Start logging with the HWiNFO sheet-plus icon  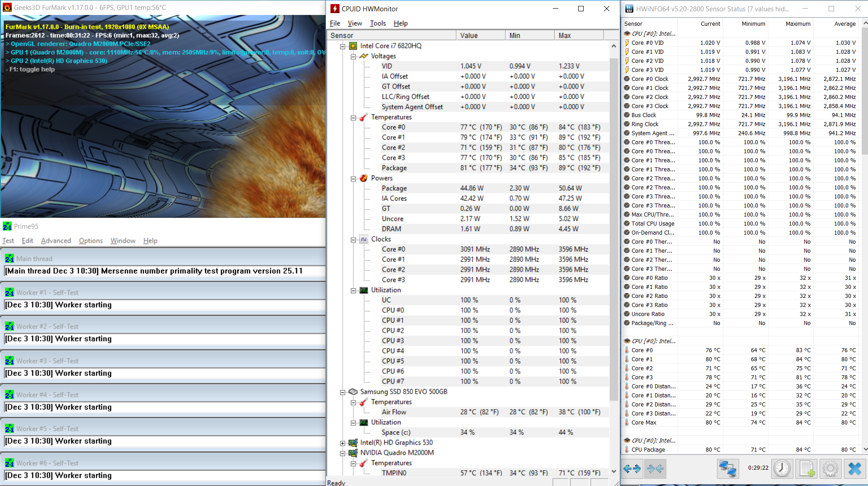tap(807, 469)
